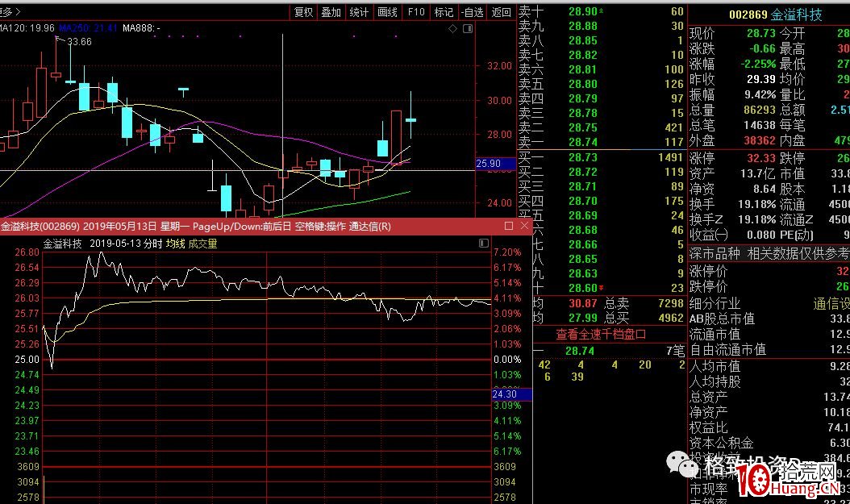This screenshot has width=850, height=504.
Task: Click the 涨幅 -2.25% field
Action: 732,64
